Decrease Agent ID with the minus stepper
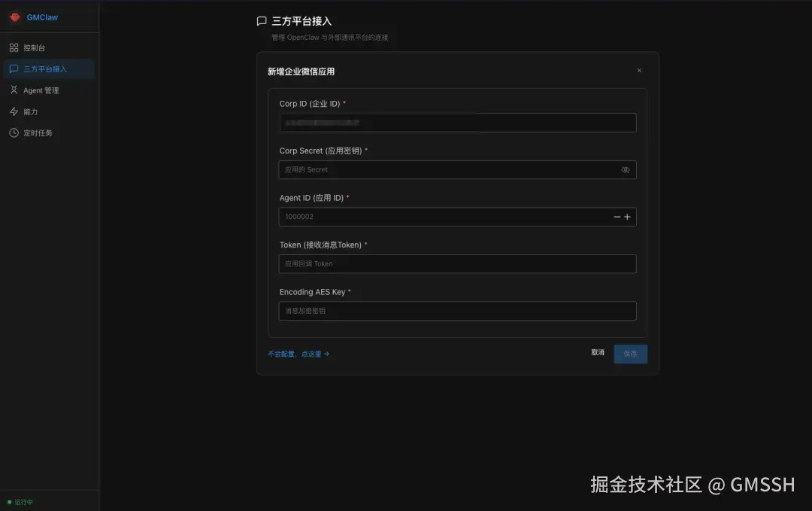Screen dimensions: 812x511 (x=616, y=216)
